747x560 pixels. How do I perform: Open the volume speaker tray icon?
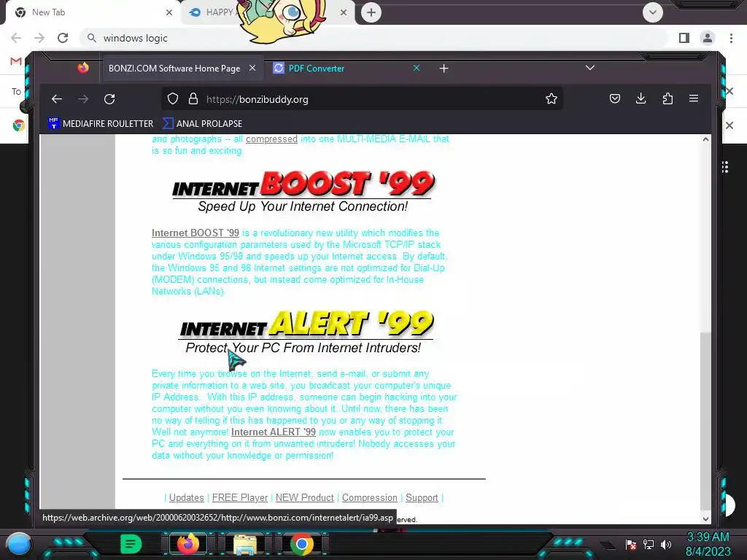666,544
